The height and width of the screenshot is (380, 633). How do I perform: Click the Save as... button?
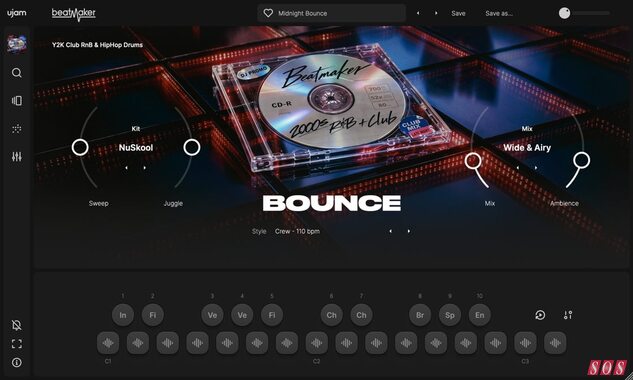point(499,13)
